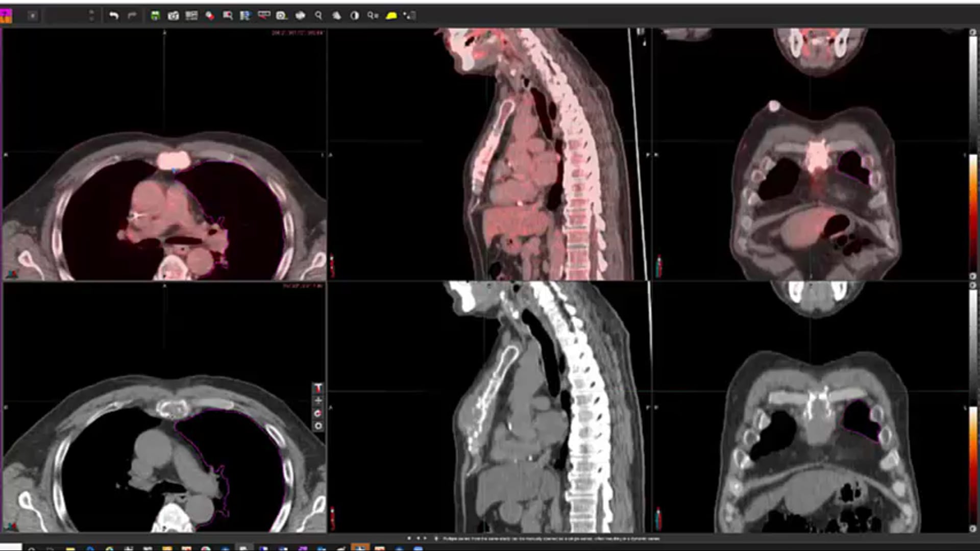Click the crosshair icon on the viewport toolbar
Screen dimensions: 980x551
319,401
